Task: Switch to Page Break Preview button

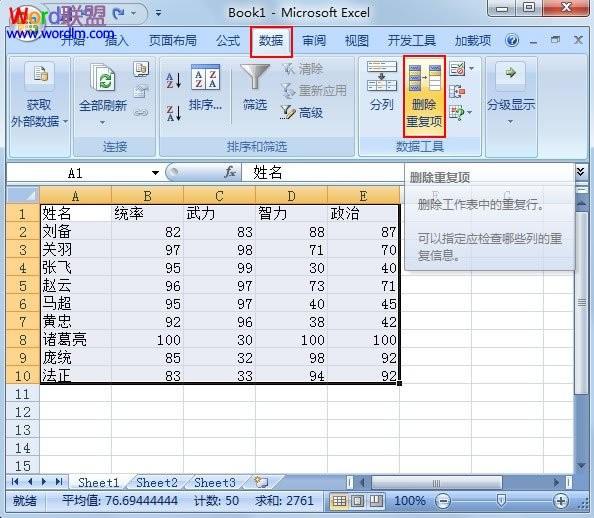Action: pos(375,501)
